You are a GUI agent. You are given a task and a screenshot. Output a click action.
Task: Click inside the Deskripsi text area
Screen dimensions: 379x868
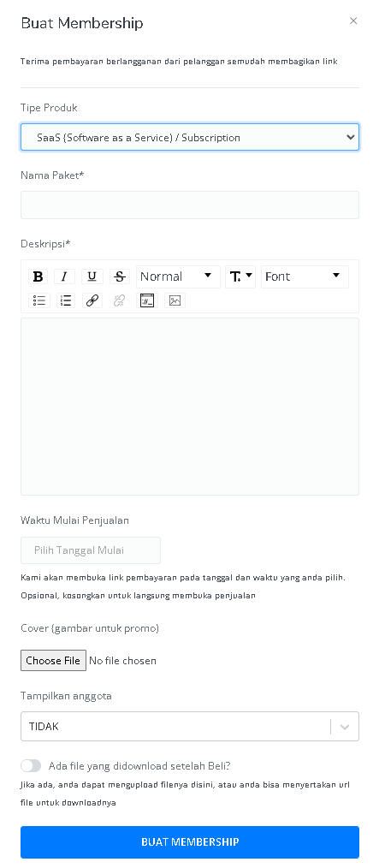pyautogui.click(x=190, y=407)
